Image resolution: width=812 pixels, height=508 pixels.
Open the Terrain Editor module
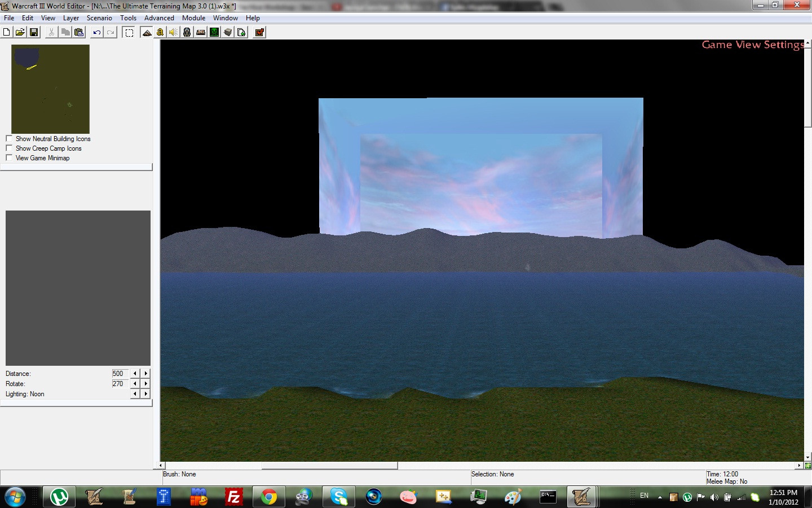coord(147,32)
